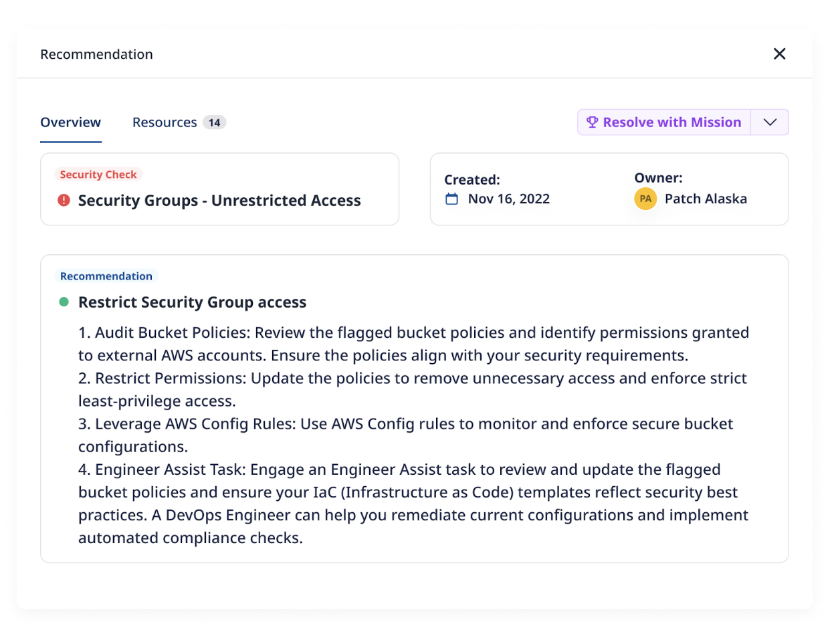Image resolution: width=840 pixels, height=630 pixels.
Task: Click the Resources count badge showing 14
Action: pyautogui.click(x=214, y=122)
